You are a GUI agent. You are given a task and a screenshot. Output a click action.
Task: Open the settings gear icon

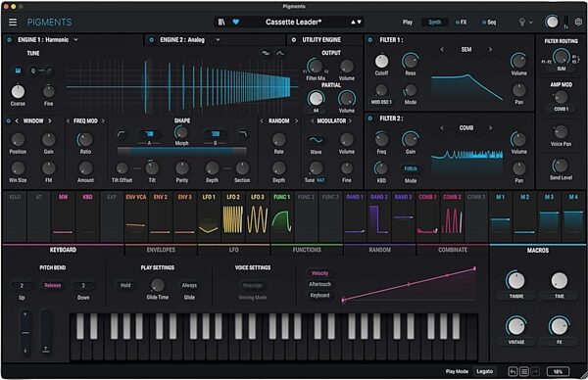pyautogui.click(x=578, y=23)
